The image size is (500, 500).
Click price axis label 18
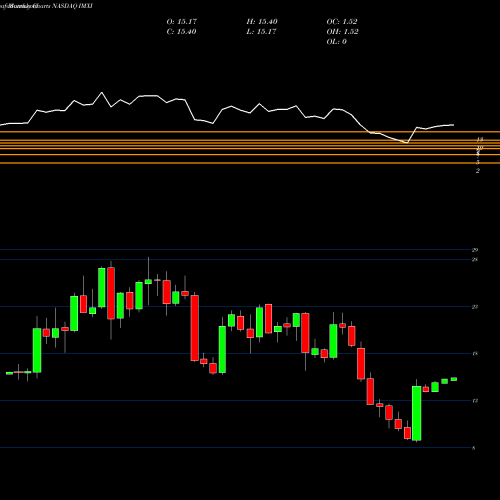pyautogui.click(x=475, y=354)
